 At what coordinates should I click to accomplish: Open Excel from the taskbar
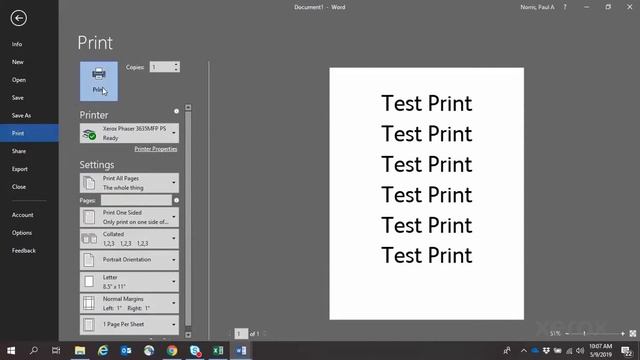click(x=218, y=350)
